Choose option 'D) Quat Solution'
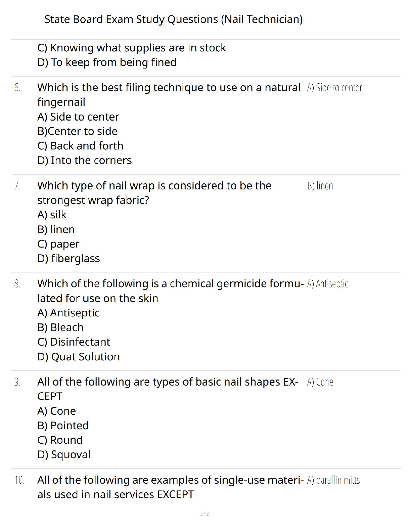The image size is (411, 532). tap(79, 357)
